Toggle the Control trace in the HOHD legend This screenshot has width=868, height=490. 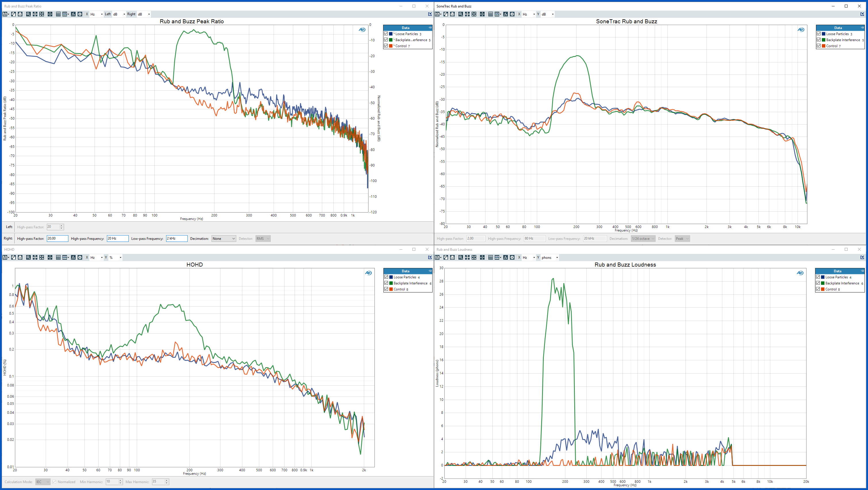coord(386,289)
